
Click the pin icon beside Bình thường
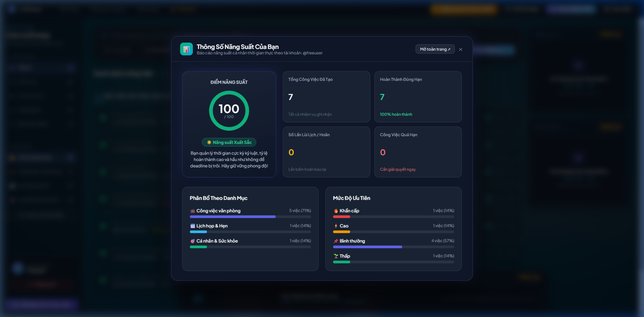(336, 241)
